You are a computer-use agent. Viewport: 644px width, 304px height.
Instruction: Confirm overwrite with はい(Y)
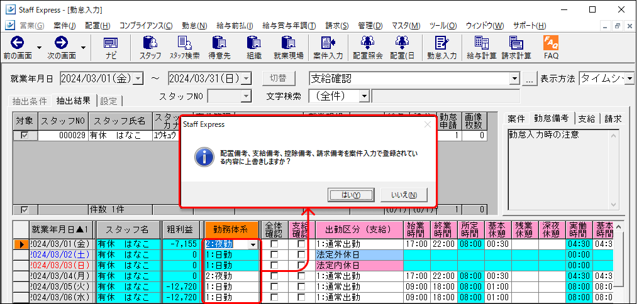[351, 195]
